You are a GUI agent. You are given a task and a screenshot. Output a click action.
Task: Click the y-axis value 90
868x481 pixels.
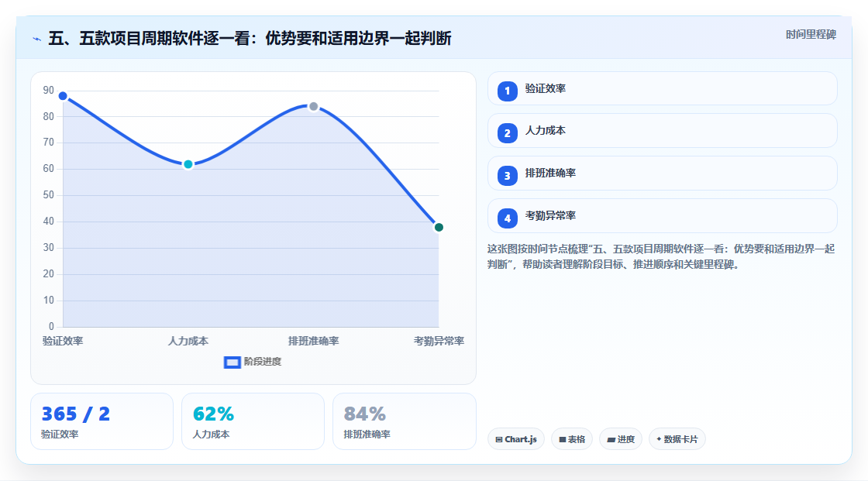[x=49, y=90]
